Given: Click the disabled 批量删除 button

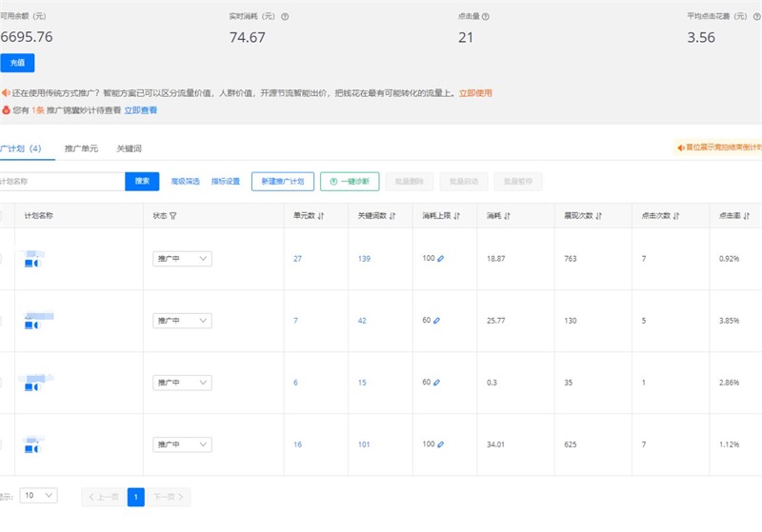Looking at the screenshot, I should [410, 181].
